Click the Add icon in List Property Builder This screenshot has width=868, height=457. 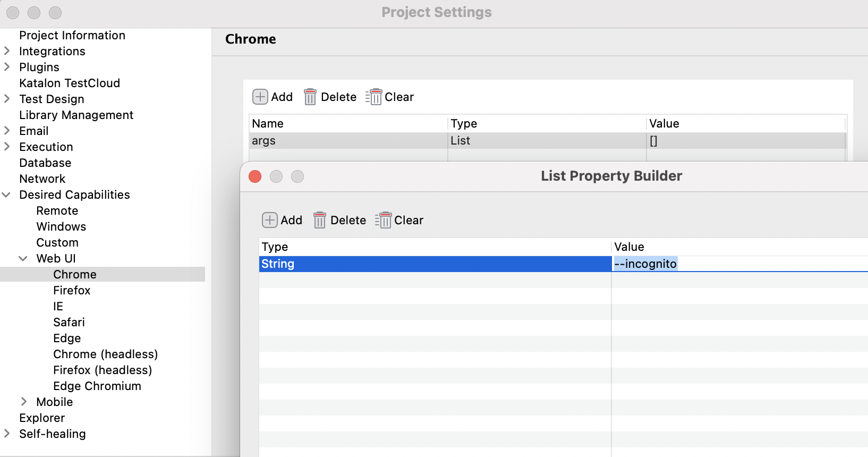pyautogui.click(x=270, y=220)
